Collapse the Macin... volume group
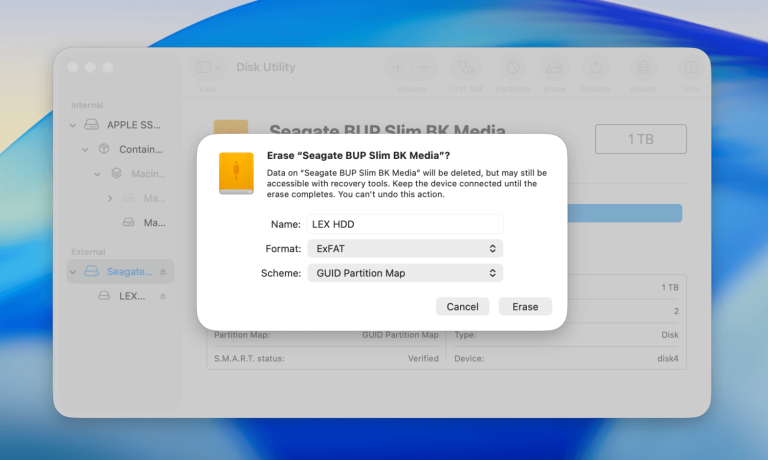 click(x=97, y=174)
